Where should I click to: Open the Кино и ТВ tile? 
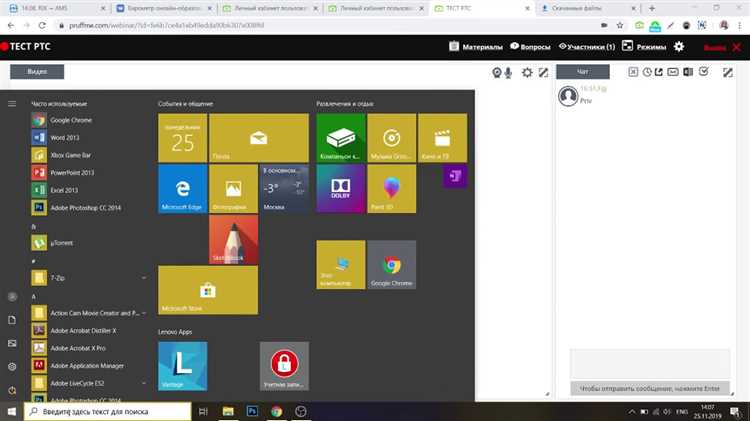[x=442, y=138]
